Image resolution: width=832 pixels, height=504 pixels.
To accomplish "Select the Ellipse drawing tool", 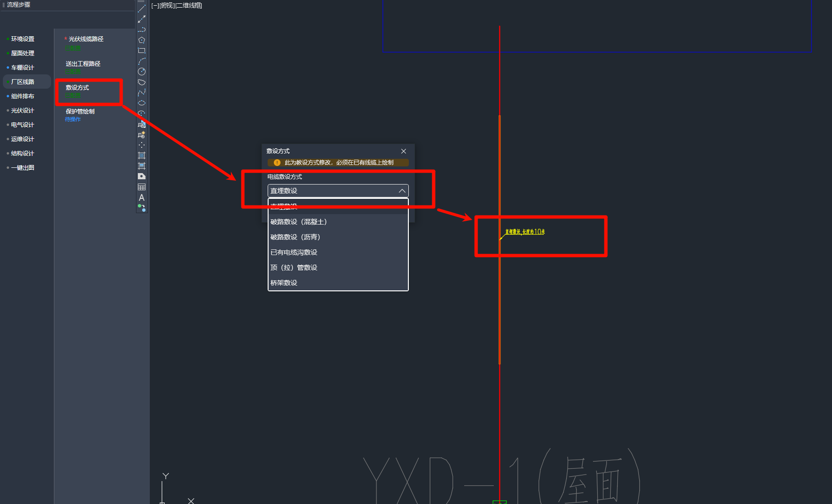I will pos(142,103).
